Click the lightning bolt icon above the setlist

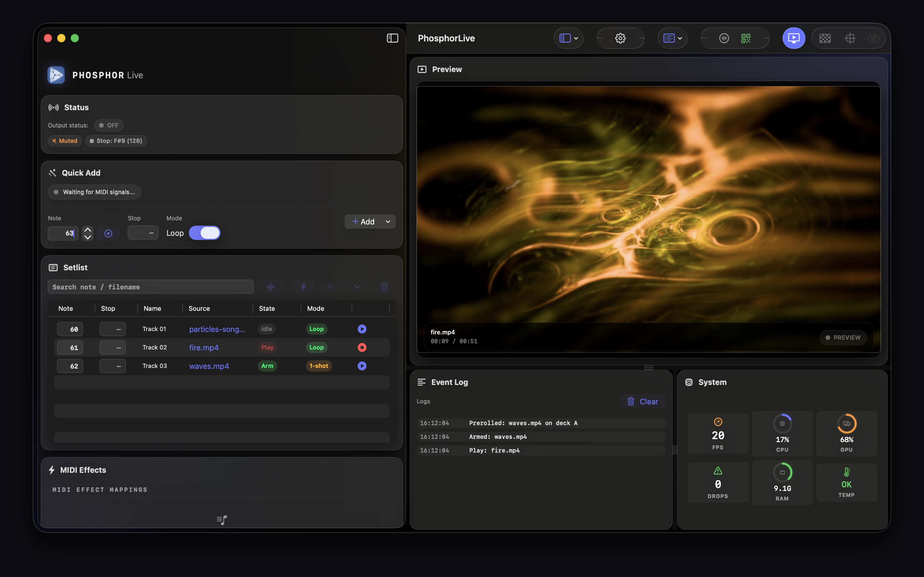pyautogui.click(x=303, y=287)
